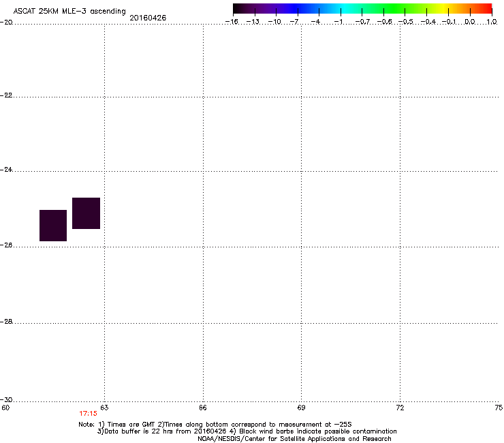The width and height of the screenshot is (504, 443).
Task: Click the '-0.5' colorbar label
Action: pos(406,22)
